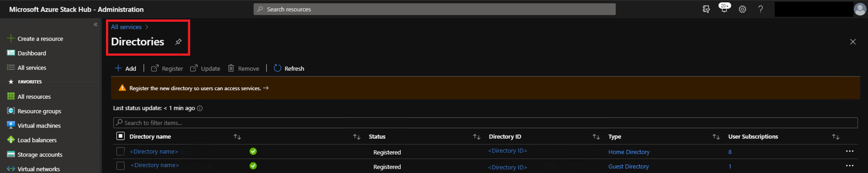Open the ellipsis menu for Home Directory row
Screen dimensions: 868x173
tap(849, 151)
